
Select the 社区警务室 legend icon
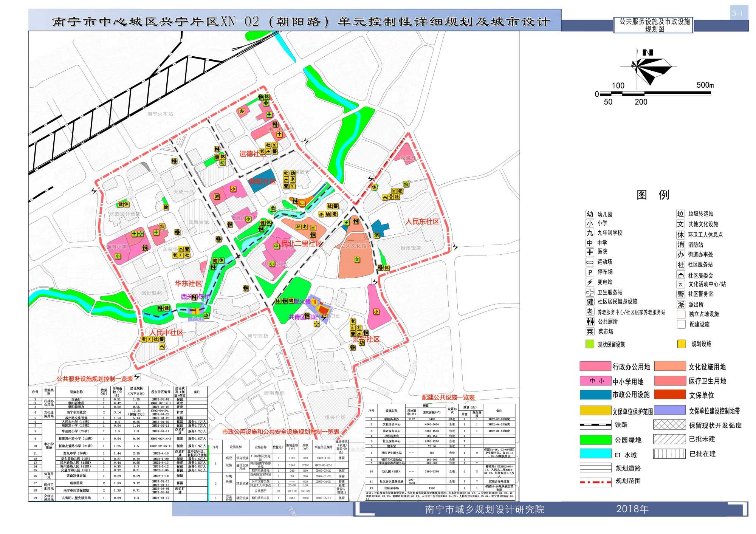681,294
